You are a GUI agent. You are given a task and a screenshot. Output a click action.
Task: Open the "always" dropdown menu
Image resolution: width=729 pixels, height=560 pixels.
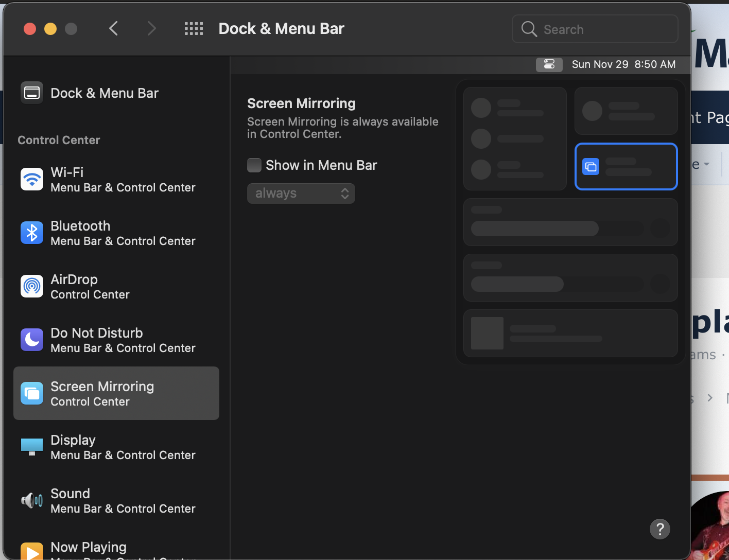(301, 194)
